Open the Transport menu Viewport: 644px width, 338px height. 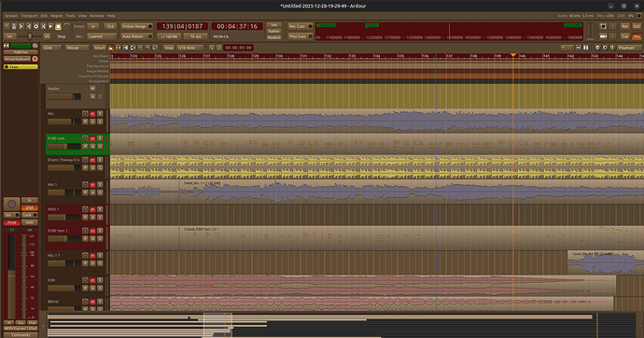(x=29, y=16)
